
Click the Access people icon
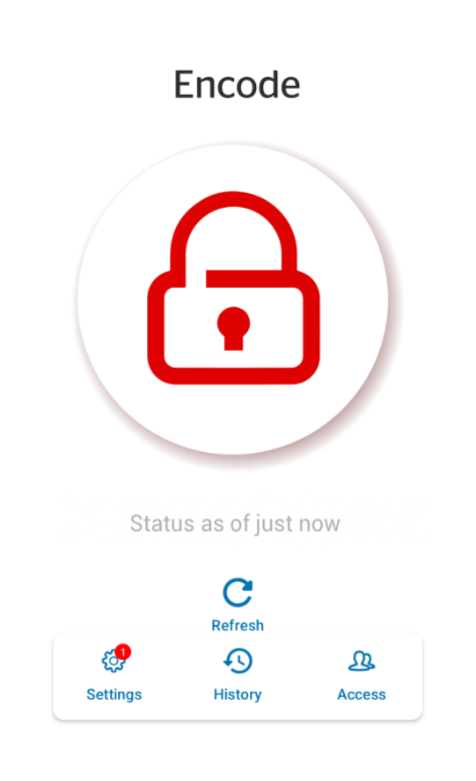[361, 661]
